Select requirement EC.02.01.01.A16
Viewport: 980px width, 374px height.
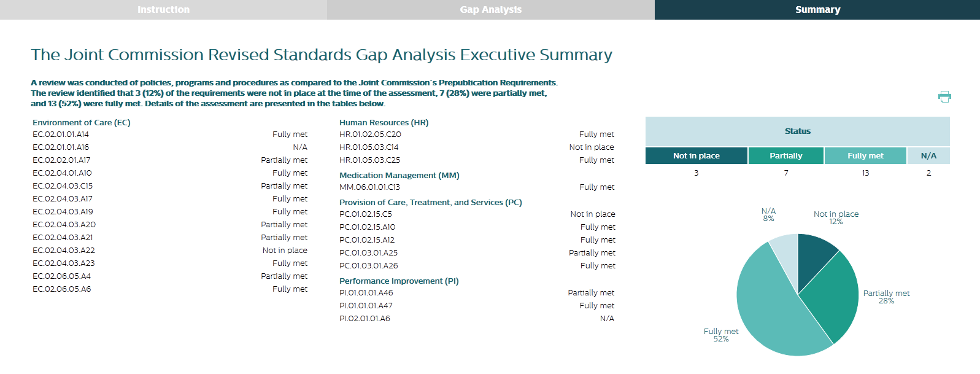(61, 147)
